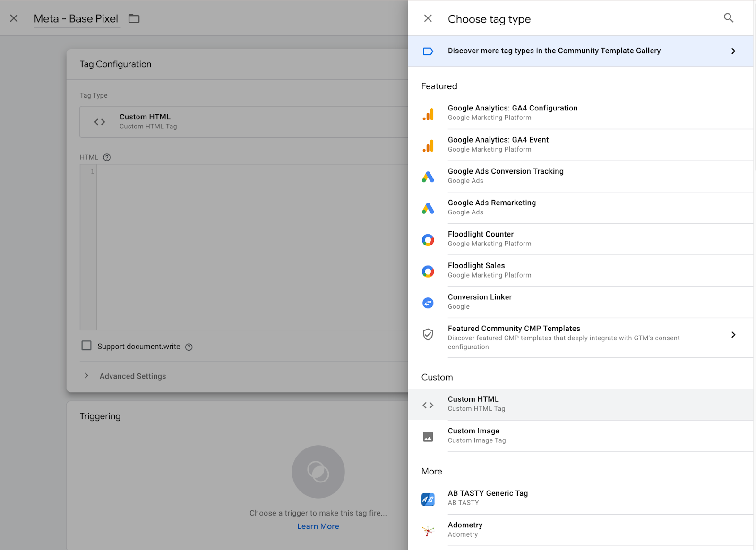The image size is (756, 550).
Task: Choose Google Ads Remarketing tag
Action: tap(581, 207)
